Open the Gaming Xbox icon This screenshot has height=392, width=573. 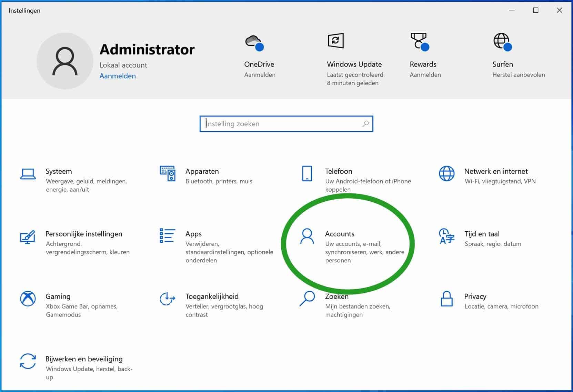click(28, 299)
